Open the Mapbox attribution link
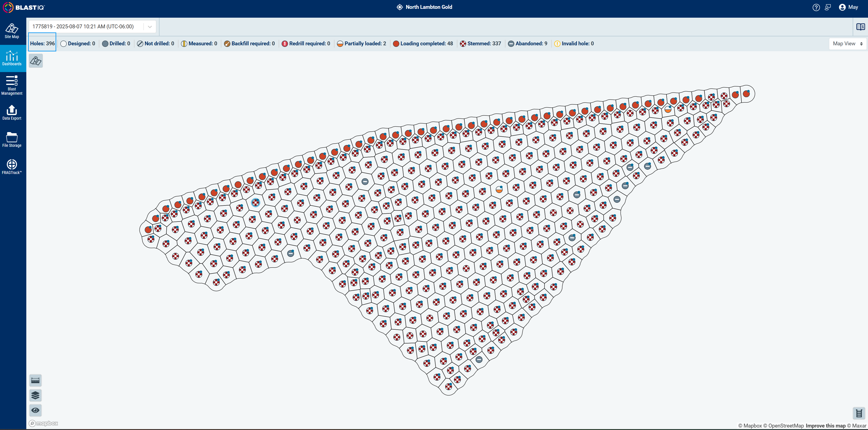The image size is (868, 430). (750, 426)
